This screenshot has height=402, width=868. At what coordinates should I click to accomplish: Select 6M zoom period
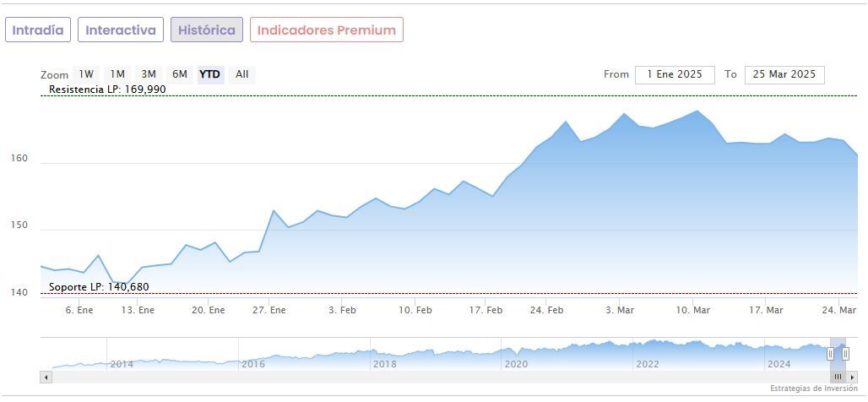coord(180,74)
